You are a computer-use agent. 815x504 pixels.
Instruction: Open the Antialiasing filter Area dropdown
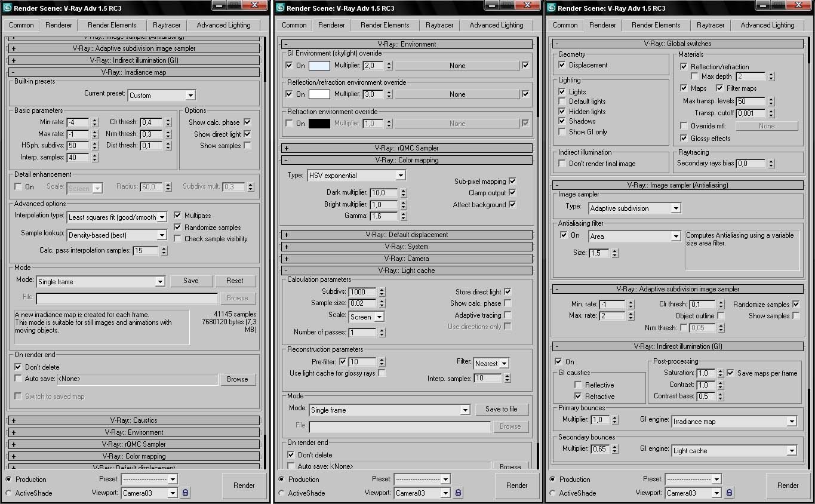point(635,236)
